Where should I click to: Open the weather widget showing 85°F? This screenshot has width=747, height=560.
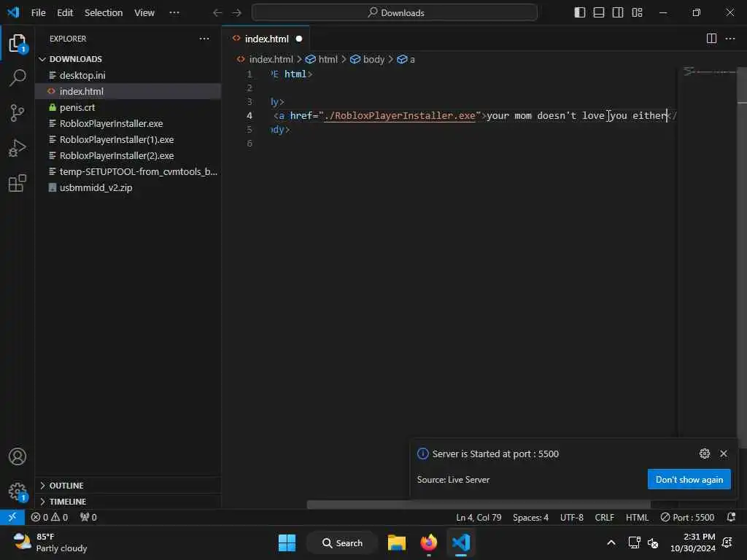tap(50, 542)
